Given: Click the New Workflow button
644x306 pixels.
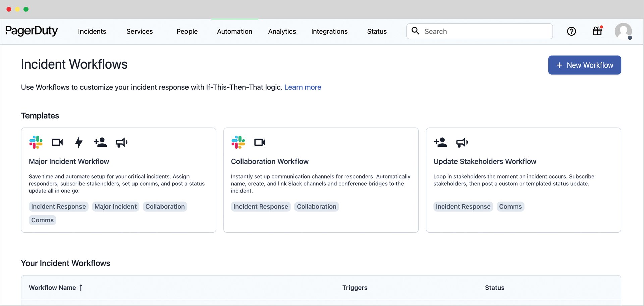Looking at the screenshot, I should tap(584, 65).
